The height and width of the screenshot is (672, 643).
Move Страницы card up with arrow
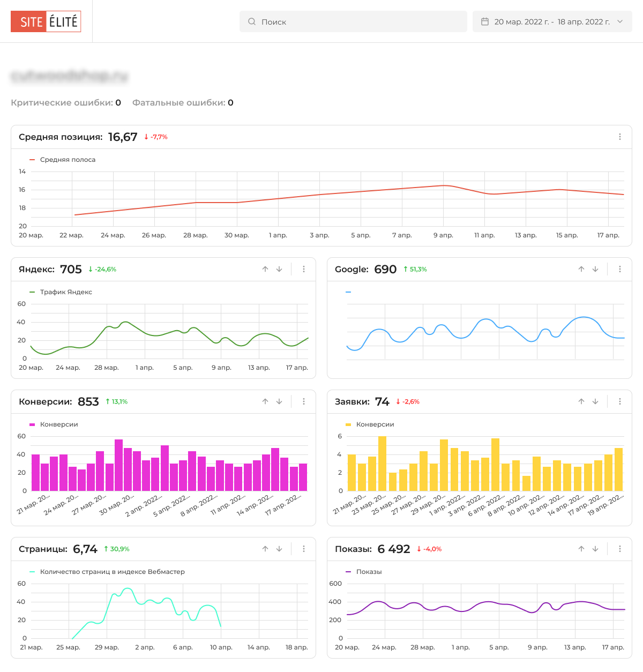pyautogui.click(x=265, y=549)
